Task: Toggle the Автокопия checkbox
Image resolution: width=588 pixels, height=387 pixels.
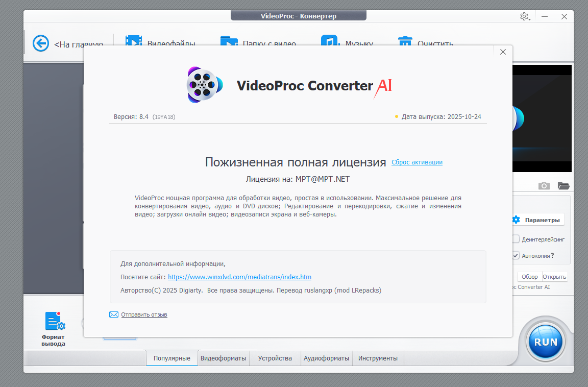Action: point(516,255)
